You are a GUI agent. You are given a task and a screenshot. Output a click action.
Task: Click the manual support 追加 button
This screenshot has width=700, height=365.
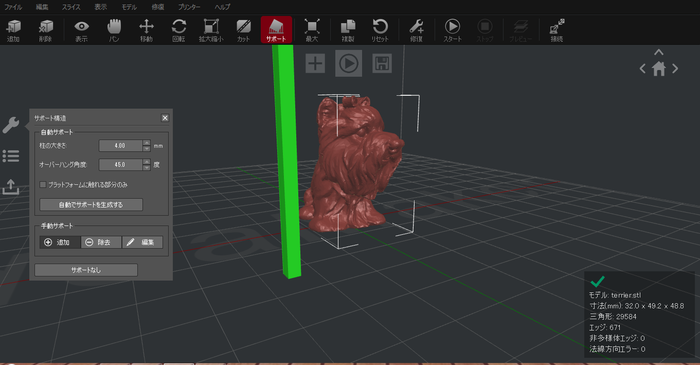[60, 242]
